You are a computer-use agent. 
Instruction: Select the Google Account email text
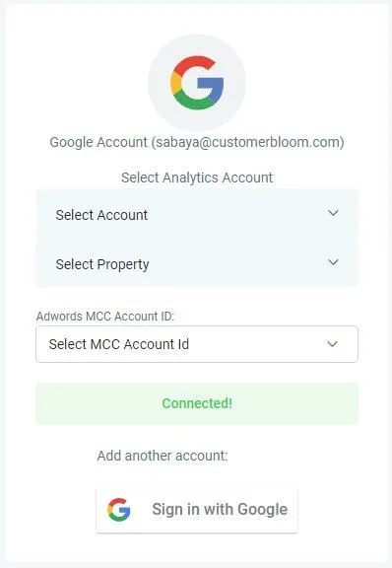pyautogui.click(x=197, y=142)
